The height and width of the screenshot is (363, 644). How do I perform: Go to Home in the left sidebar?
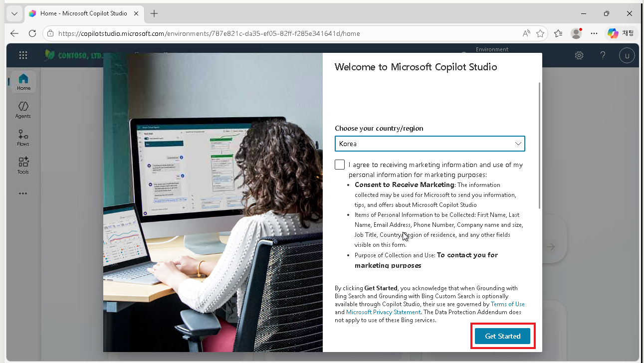pyautogui.click(x=23, y=82)
